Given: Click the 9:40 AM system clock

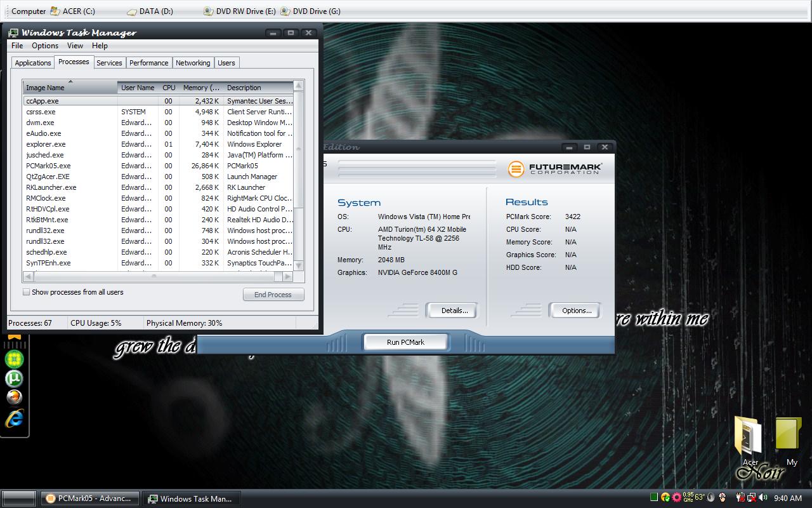Looking at the screenshot, I should click(x=788, y=498).
